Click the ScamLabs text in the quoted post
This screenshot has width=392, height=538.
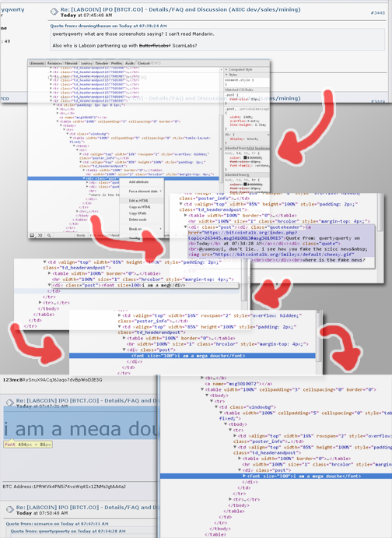[x=184, y=46]
